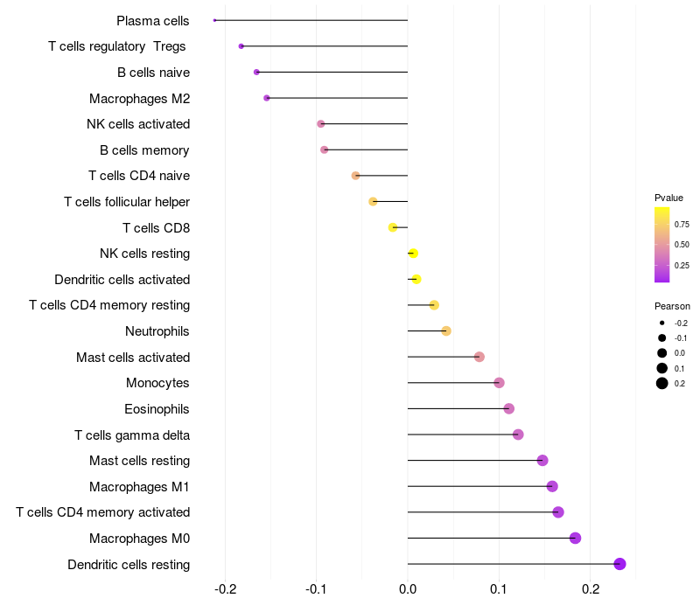
Task: Select the T cells CD8 dot
Action: [393, 227]
